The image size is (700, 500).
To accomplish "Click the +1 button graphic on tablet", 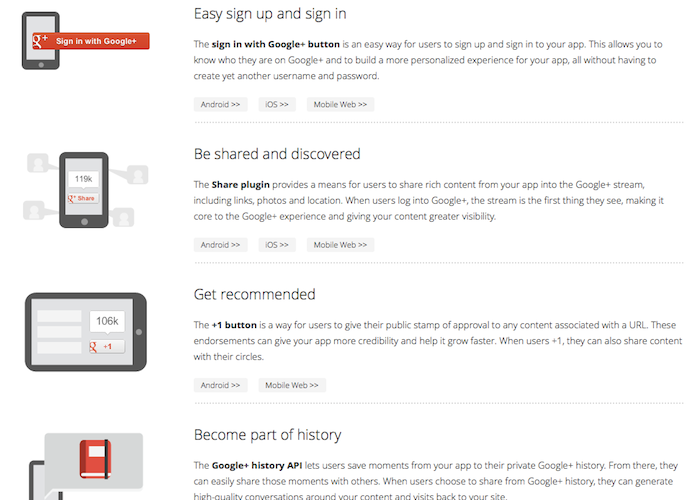I will point(107,346).
